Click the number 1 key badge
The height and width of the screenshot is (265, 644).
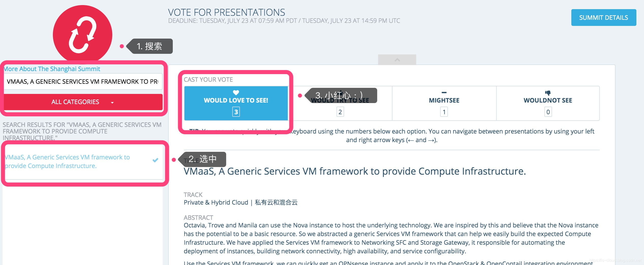(x=444, y=112)
